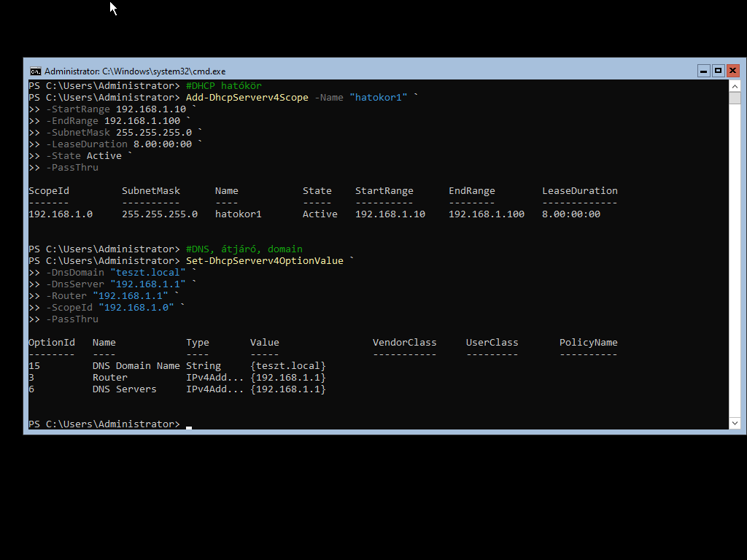Click the vertical scrollbar thumb
This screenshot has height=560, width=747.
pos(735,98)
